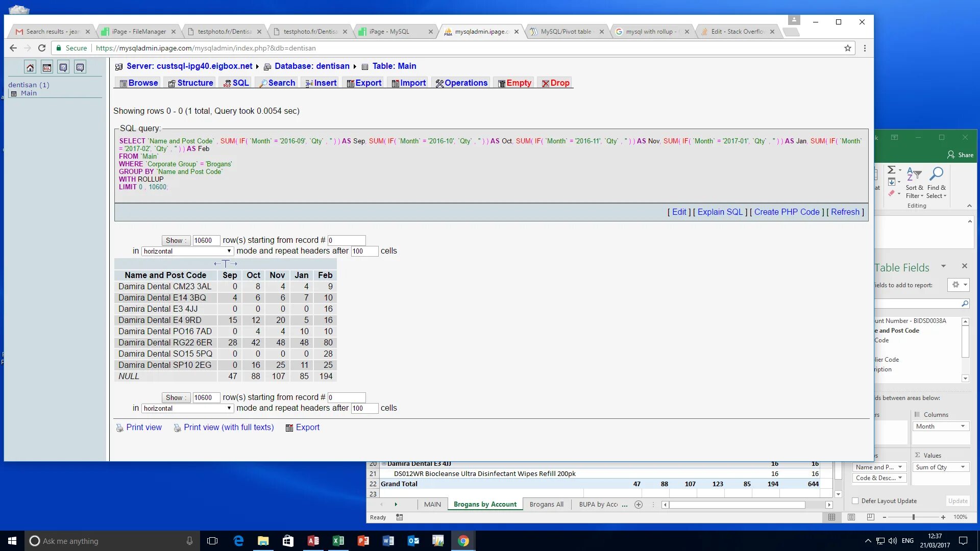Click the phpMyAdmin Home icon

coord(30,67)
